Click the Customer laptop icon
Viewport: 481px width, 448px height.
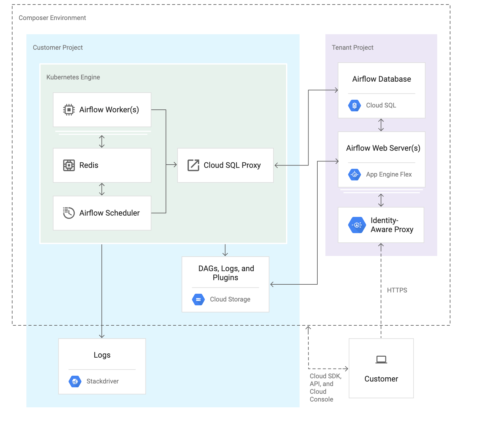click(x=381, y=359)
